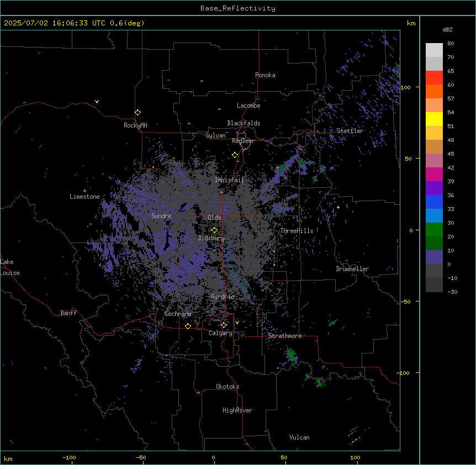This screenshot has height=465, width=476.
Task: Click the white plus marker north of Drumheller
Action: 338,207
